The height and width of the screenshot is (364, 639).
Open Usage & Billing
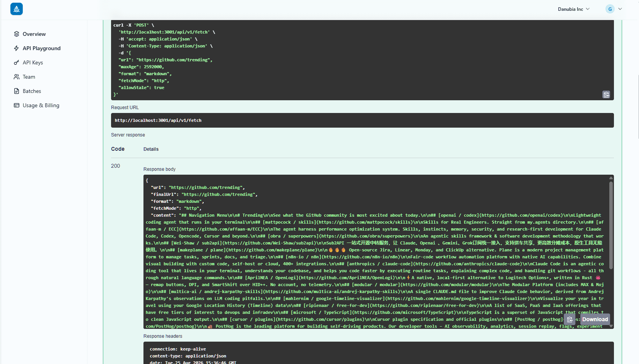point(41,105)
